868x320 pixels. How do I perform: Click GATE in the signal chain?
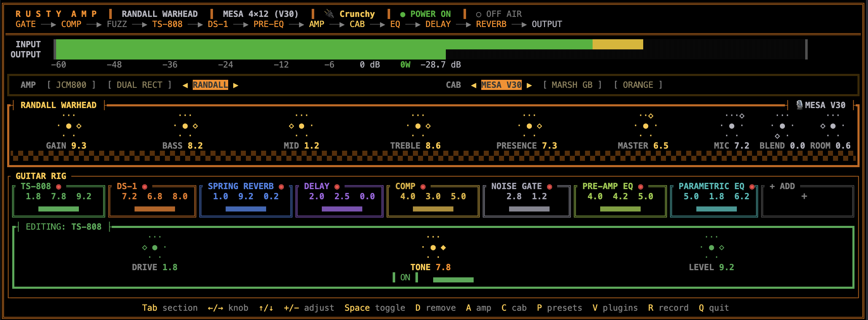pyautogui.click(x=26, y=24)
